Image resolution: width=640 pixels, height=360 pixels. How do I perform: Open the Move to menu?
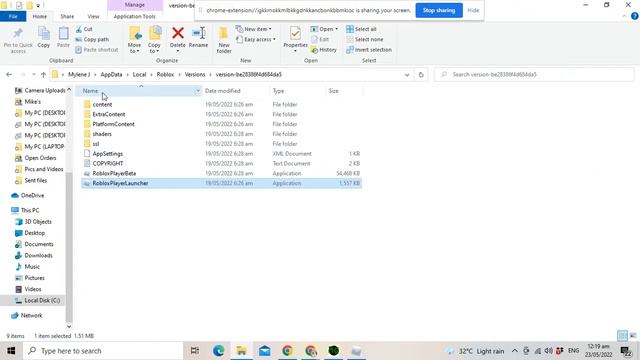[134, 40]
